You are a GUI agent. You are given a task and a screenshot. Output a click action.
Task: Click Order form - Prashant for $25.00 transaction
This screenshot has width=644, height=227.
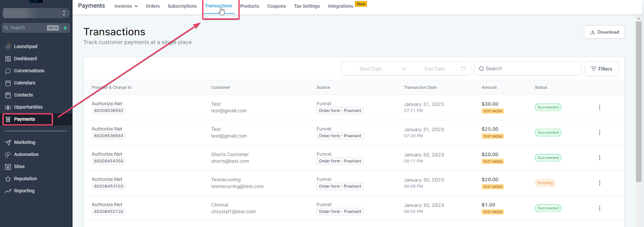click(340, 136)
